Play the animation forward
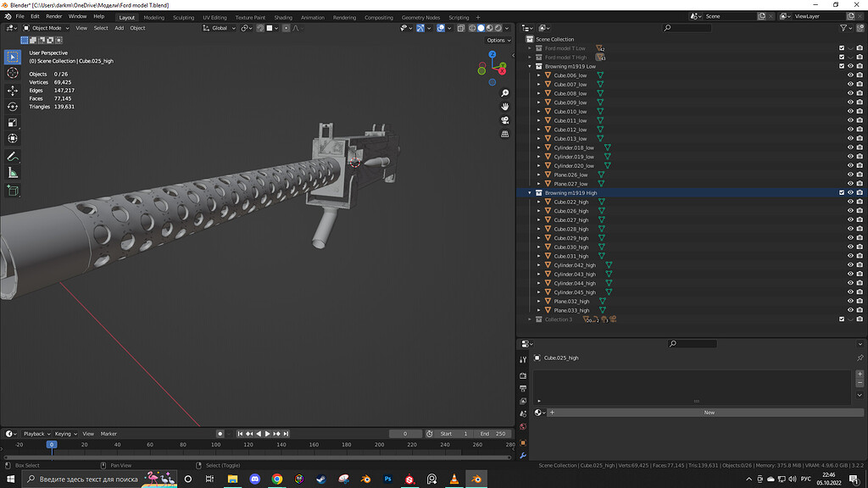 pyautogui.click(x=267, y=434)
